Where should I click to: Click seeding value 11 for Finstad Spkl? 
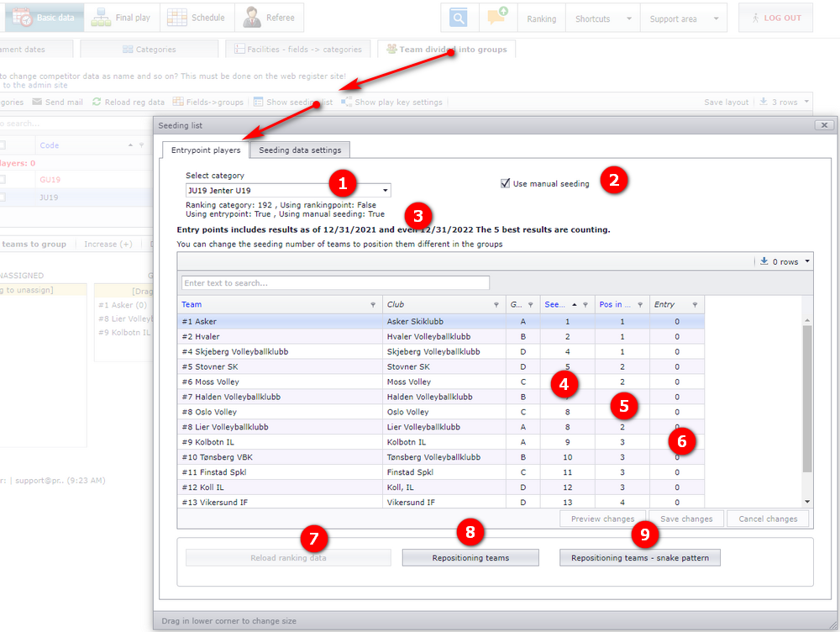(x=567, y=472)
